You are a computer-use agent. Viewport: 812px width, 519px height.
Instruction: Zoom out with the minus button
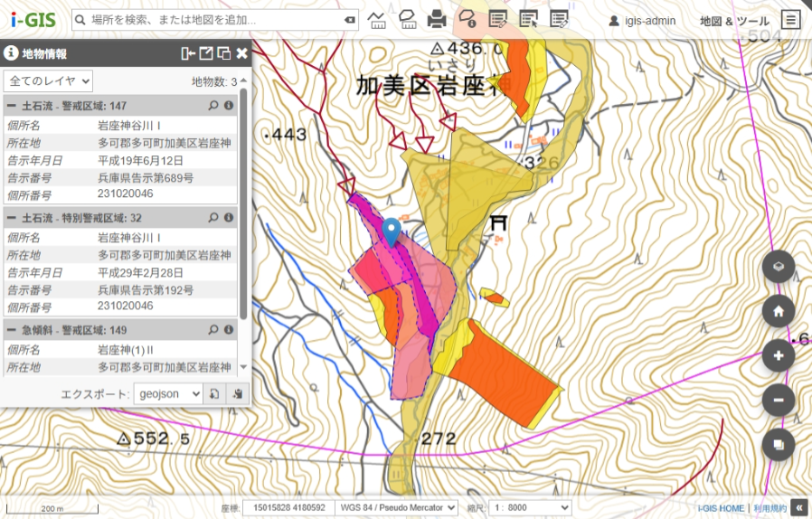(779, 400)
